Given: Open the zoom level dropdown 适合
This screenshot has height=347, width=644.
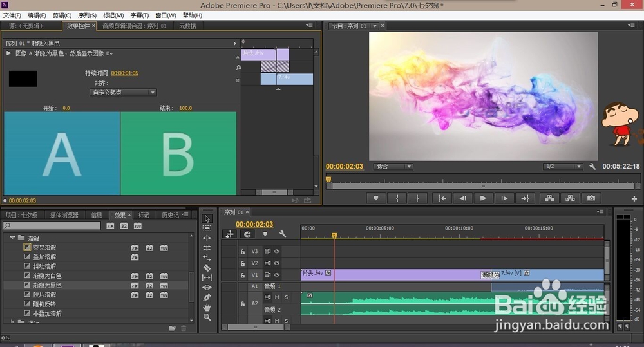Looking at the screenshot, I should pos(393,166).
